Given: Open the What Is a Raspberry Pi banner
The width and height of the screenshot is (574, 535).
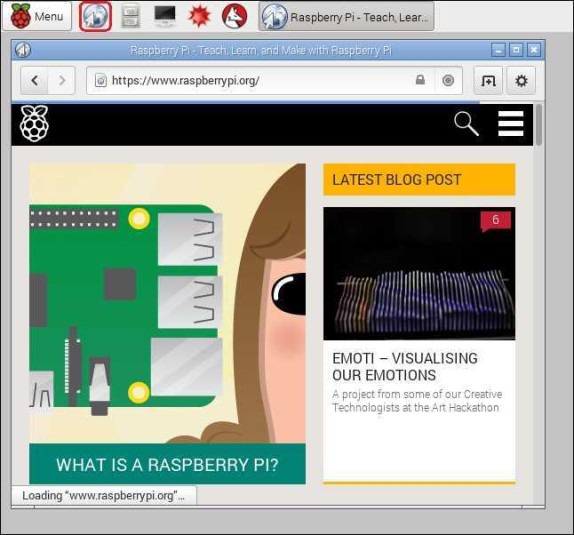Looking at the screenshot, I should pos(167,464).
